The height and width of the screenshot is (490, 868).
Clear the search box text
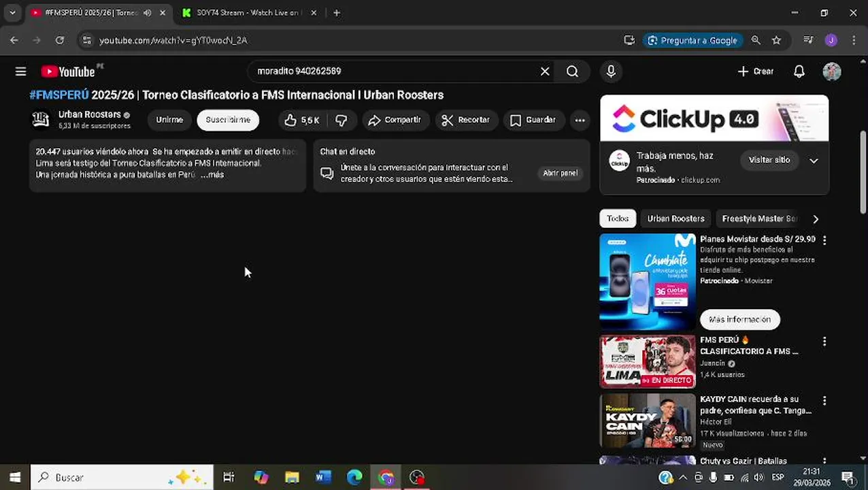point(545,71)
